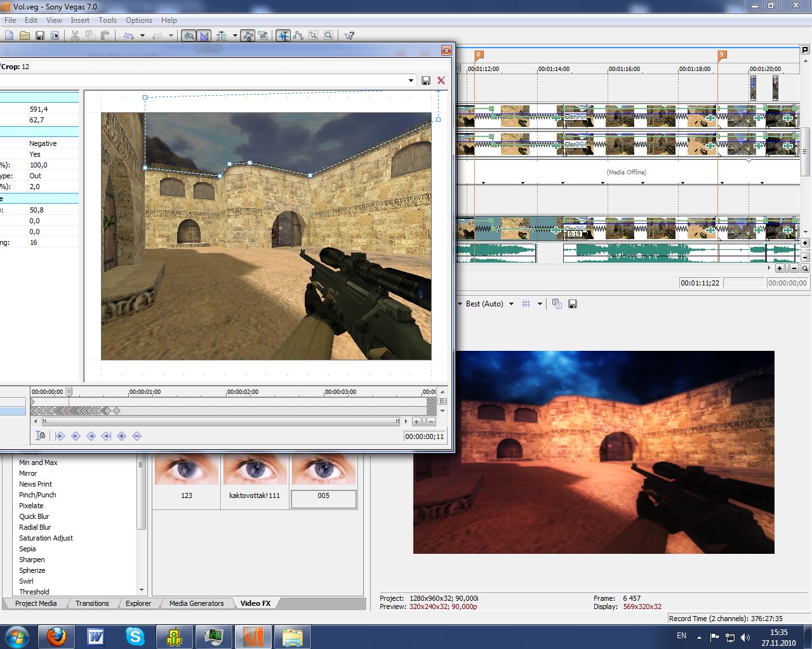This screenshot has height=649, width=812.
Task: Click the Redo arrow icon
Action: pos(157,36)
